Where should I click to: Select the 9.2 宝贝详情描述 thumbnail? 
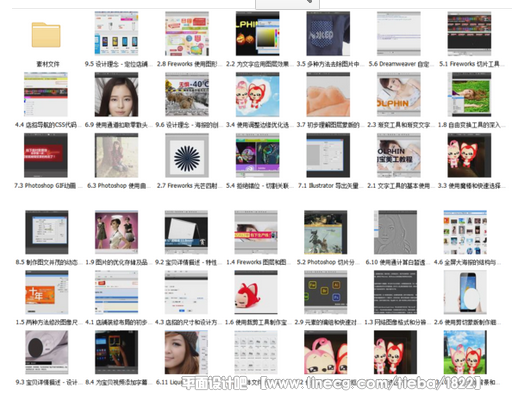point(186,232)
